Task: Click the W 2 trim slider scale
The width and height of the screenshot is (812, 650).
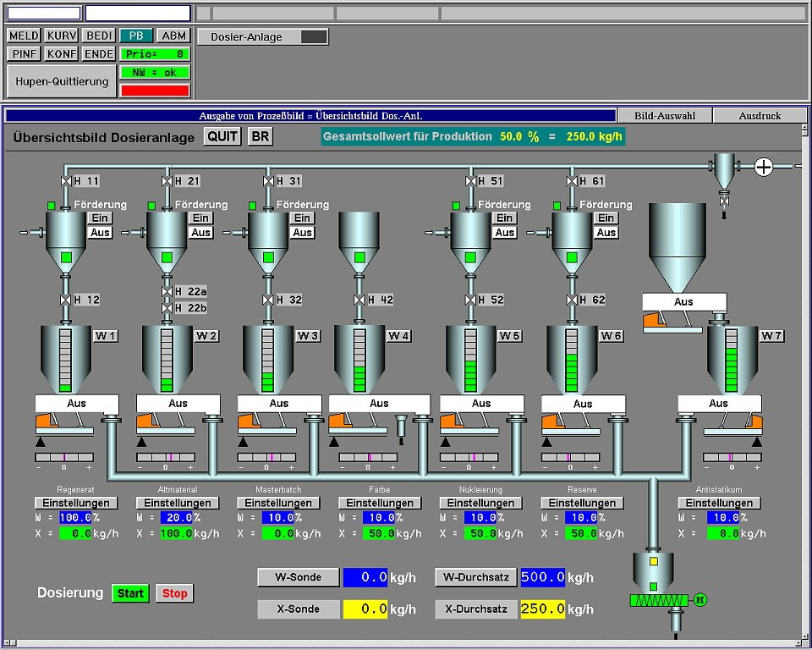Action: (166, 458)
